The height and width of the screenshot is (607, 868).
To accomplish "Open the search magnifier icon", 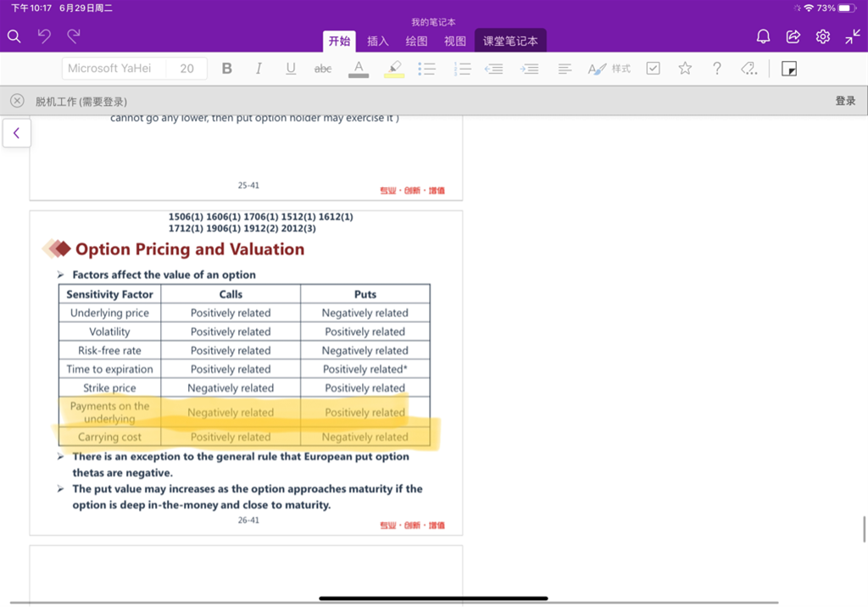I will click(x=14, y=36).
